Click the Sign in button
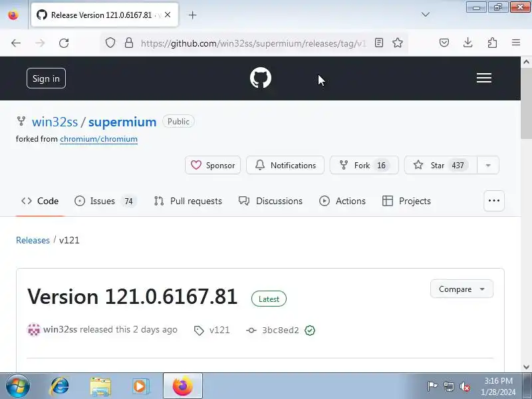 [x=46, y=78]
